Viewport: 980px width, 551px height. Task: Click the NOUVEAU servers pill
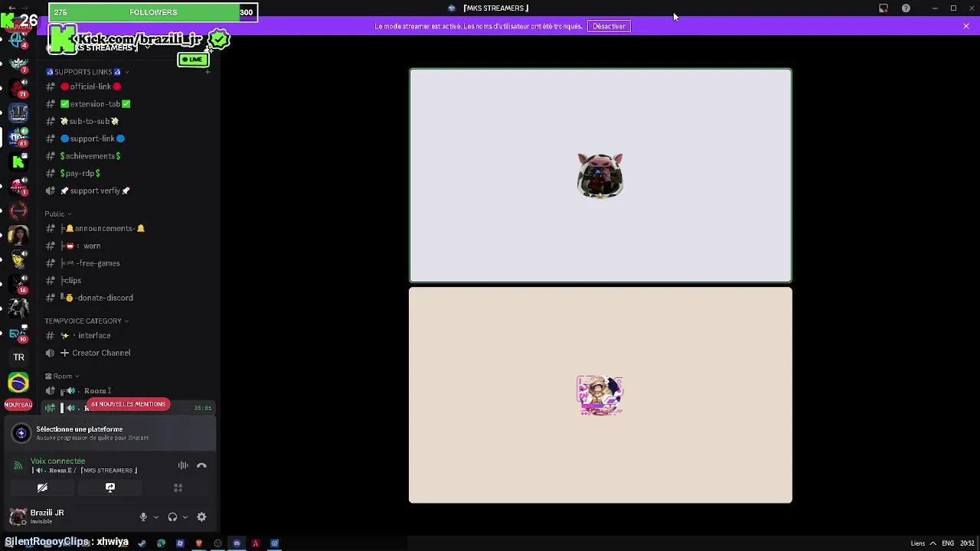[x=18, y=405]
